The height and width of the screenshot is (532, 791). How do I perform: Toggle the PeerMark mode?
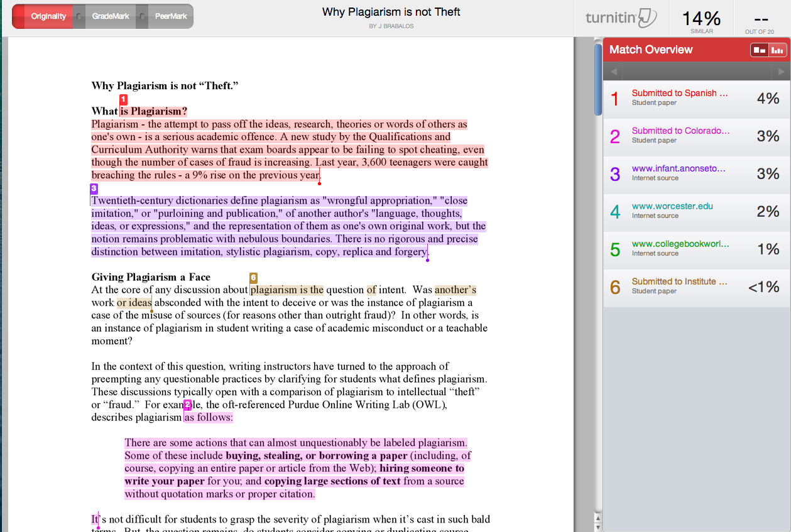click(x=170, y=16)
